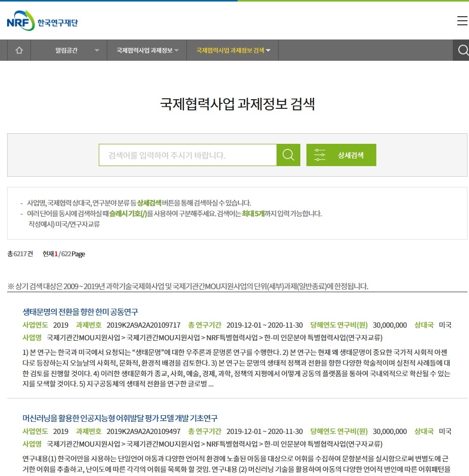Open the 생태문명의 전환을 향한 한미 공동연구 project

81,311
